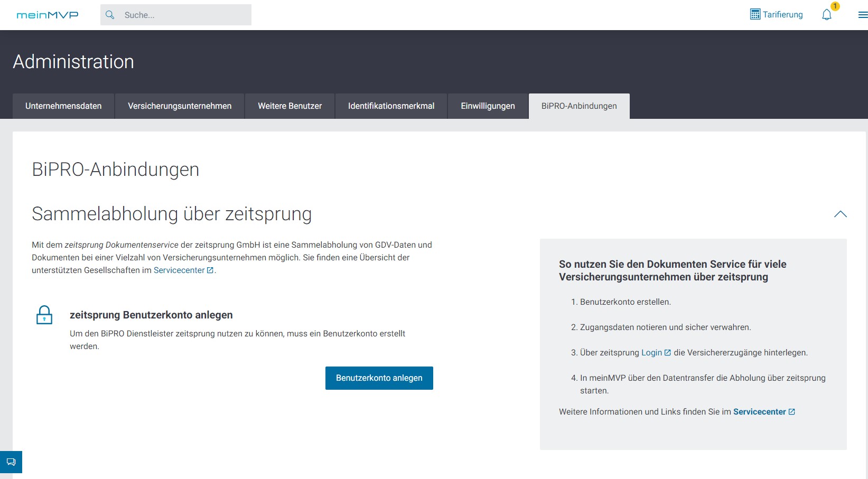Focus the Suche search field
The width and height of the screenshot is (868, 479).
coord(176,15)
